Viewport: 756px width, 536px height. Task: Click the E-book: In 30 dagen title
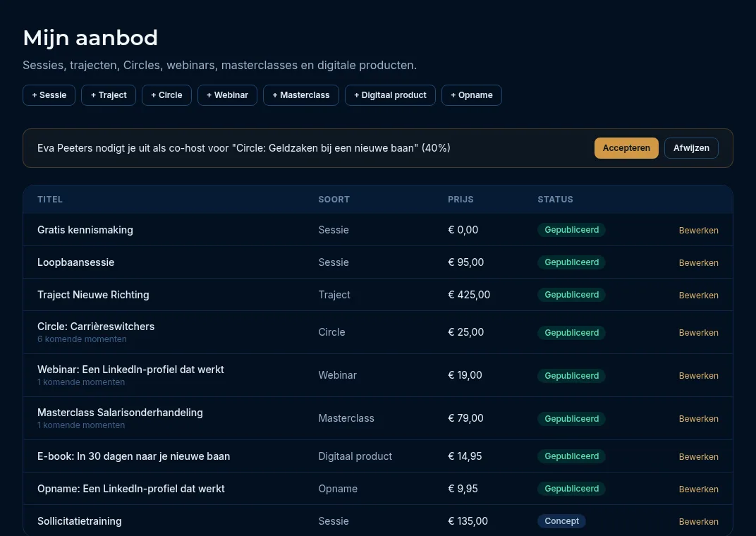[133, 456]
